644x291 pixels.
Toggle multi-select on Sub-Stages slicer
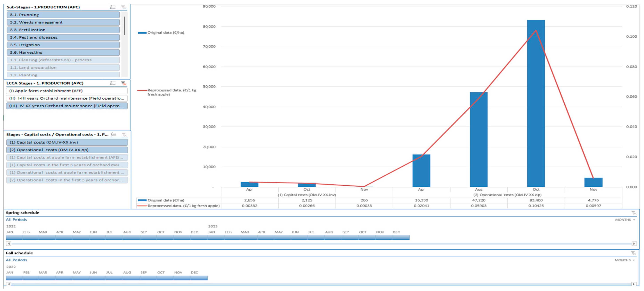tap(113, 7)
